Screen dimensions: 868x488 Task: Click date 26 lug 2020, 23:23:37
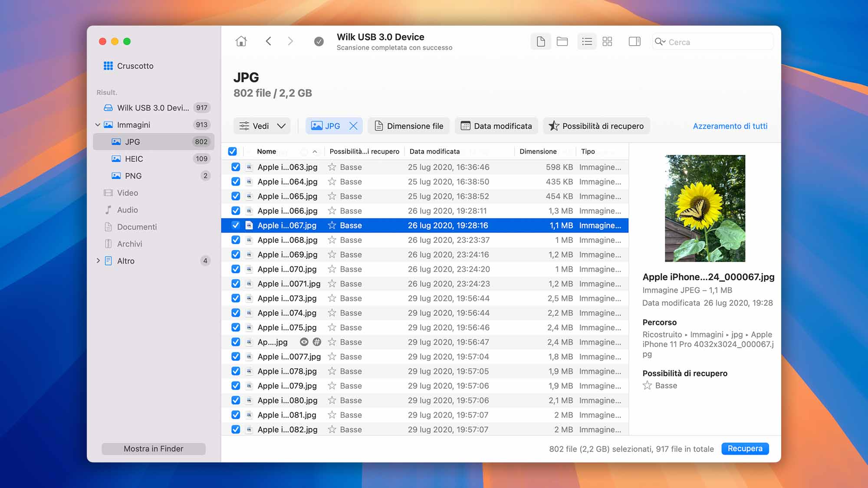(449, 240)
